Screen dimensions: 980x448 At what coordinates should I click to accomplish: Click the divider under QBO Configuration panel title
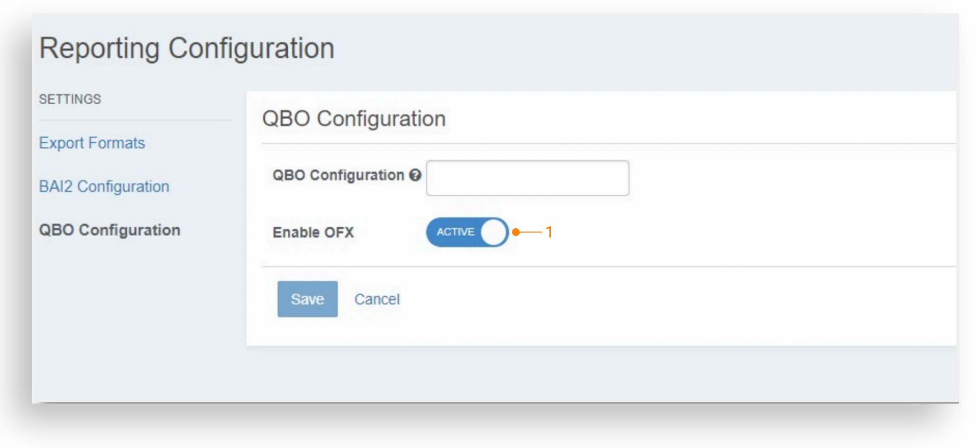click(608, 144)
